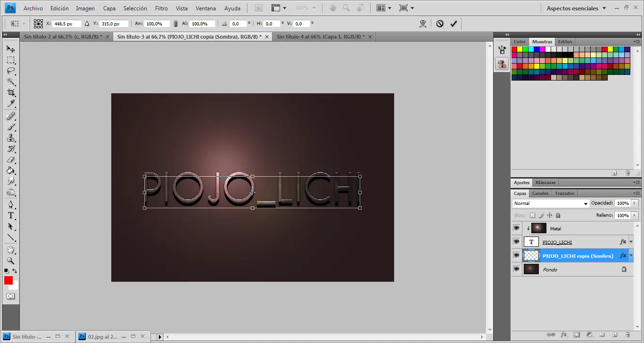Open the Normal blend mode dropdown

551,204
